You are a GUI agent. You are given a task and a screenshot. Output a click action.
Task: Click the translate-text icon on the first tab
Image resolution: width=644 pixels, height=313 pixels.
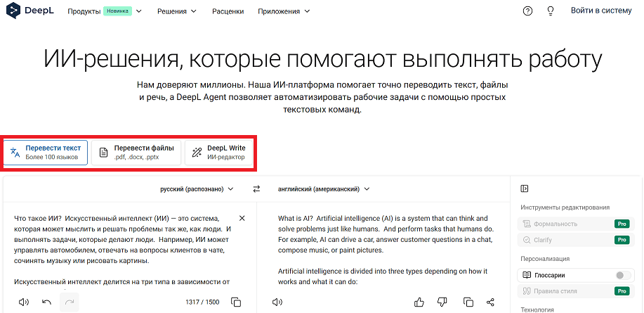pyautogui.click(x=15, y=152)
